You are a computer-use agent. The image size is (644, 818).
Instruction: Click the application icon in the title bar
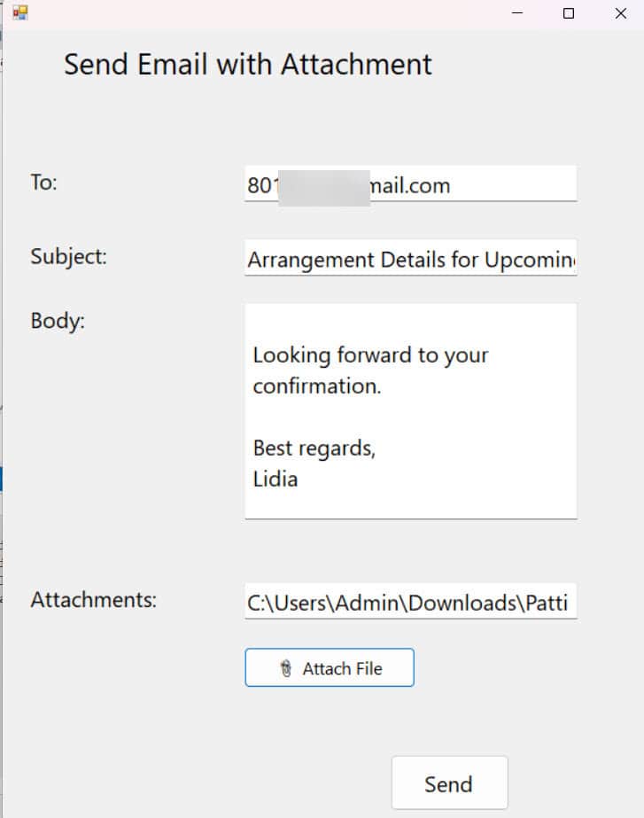19,12
